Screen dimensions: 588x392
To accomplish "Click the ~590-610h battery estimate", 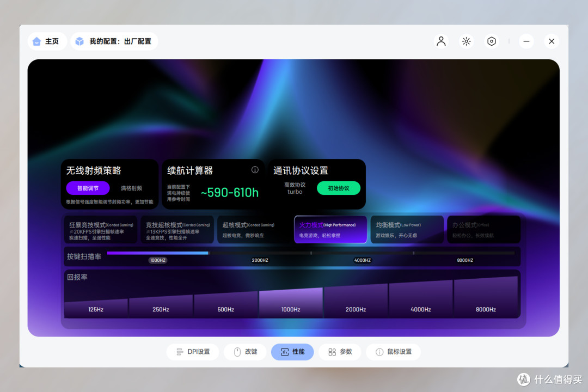I will [x=230, y=192].
